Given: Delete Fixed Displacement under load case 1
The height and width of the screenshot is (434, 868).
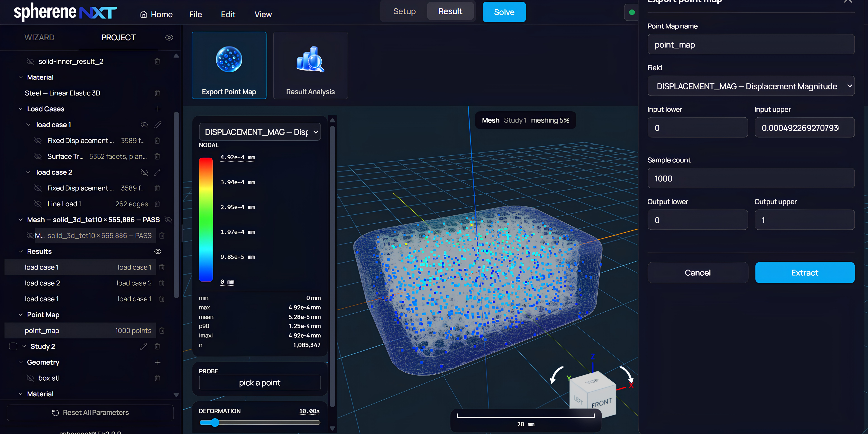Looking at the screenshot, I should [x=157, y=141].
